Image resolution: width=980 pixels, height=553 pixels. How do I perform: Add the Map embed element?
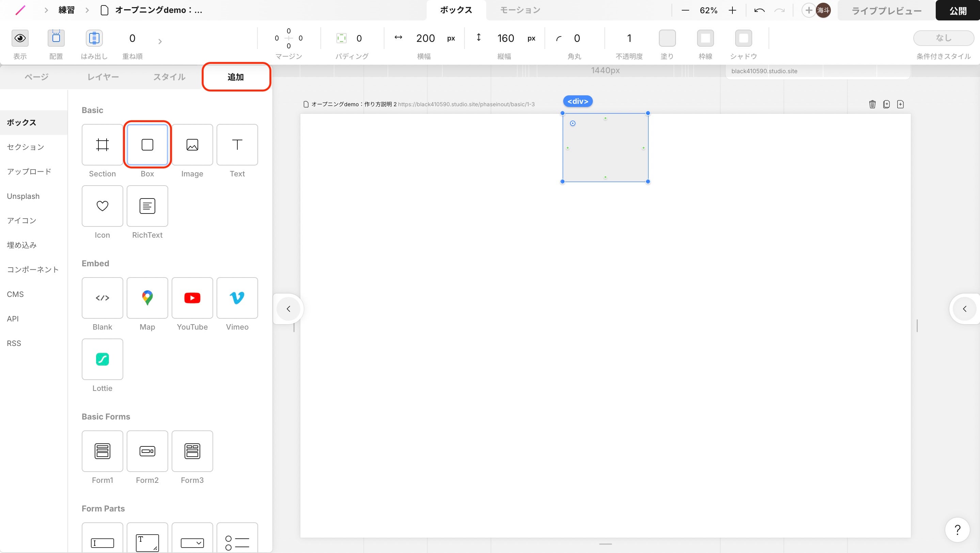147,298
